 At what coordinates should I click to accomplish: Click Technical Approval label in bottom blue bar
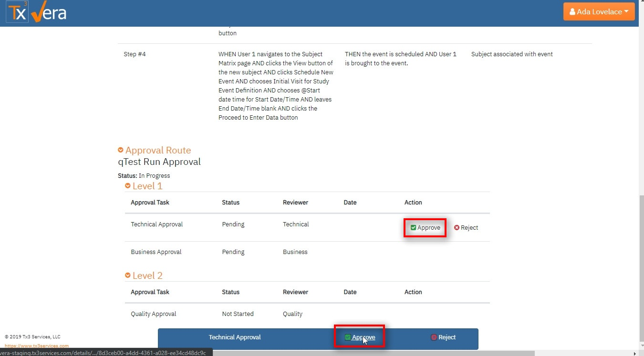tap(235, 337)
